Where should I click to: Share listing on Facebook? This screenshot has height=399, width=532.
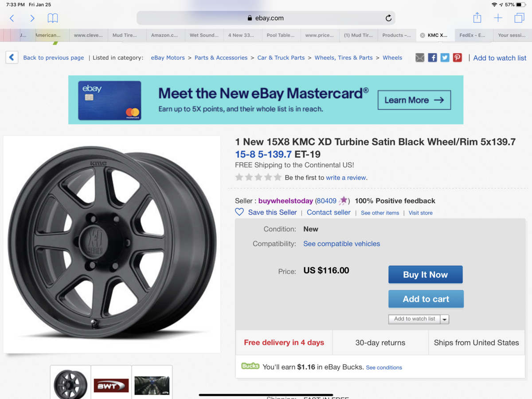[x=432, y=58]
